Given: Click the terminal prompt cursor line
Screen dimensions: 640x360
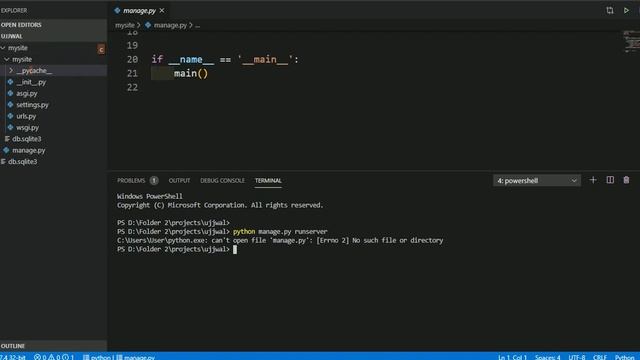Looking at the screenshot, I should click(x=177, y=249).
